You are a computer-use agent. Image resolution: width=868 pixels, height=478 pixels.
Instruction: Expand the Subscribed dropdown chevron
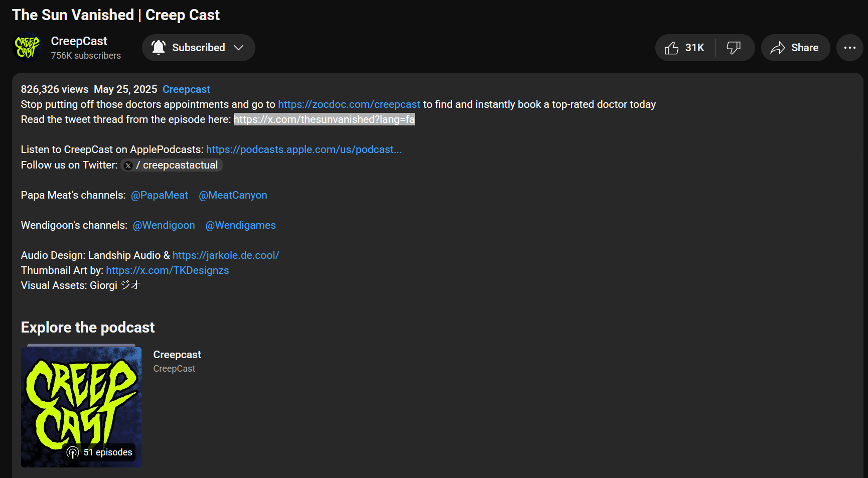239,48
